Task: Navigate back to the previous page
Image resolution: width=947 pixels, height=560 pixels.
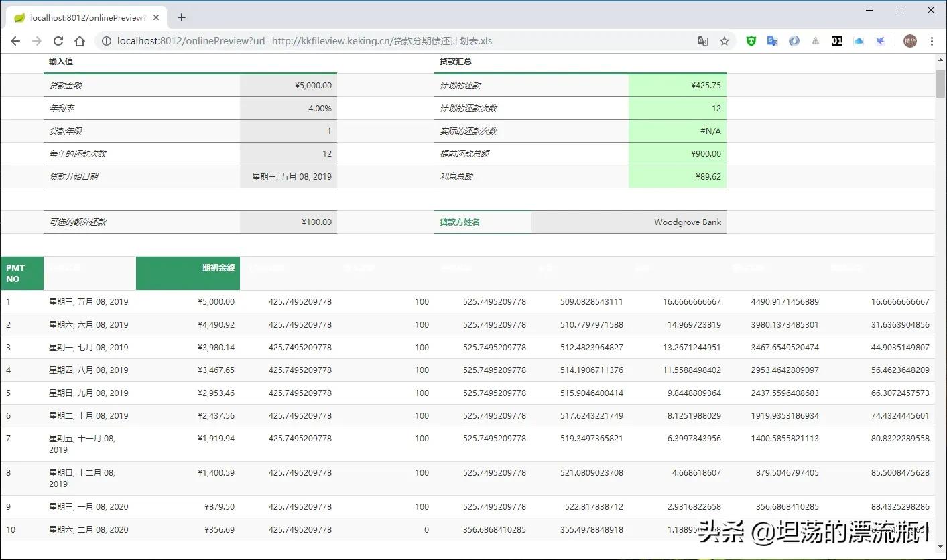Action: tap(15, 41)
